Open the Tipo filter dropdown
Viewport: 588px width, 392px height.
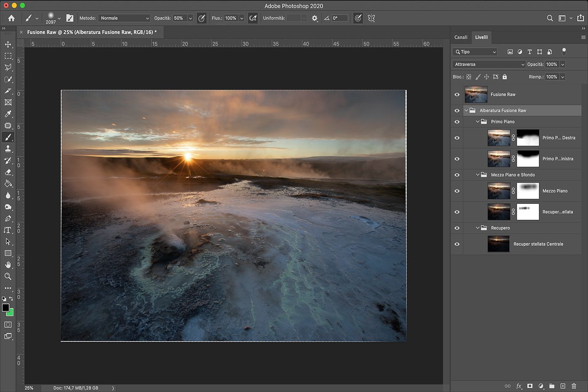coord(475,52)
